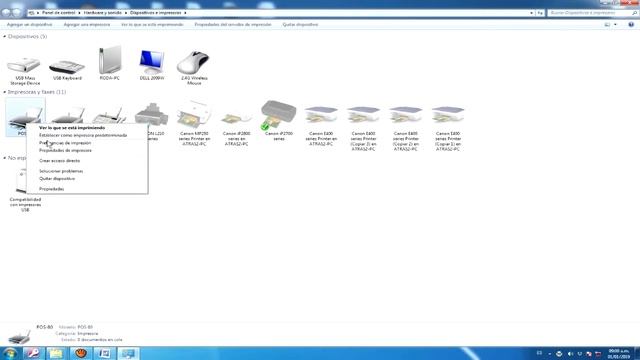Open the Control Panel taskbar window icon

click(129, 353)
